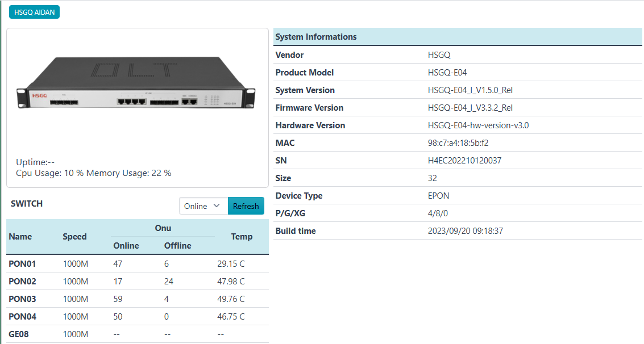
Task: Click the Onu Online sub-header
Action: click(x=126, y=246)
